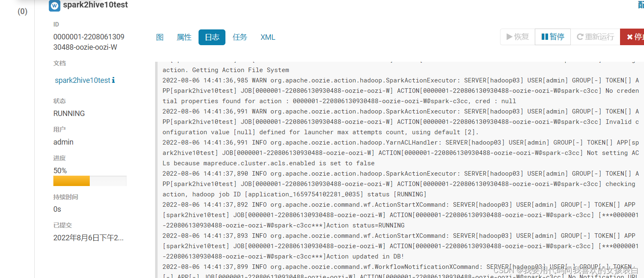Click the partially visible link at top right
The height and width of the screenshot is (278, 644).
[x=641, y=5]
